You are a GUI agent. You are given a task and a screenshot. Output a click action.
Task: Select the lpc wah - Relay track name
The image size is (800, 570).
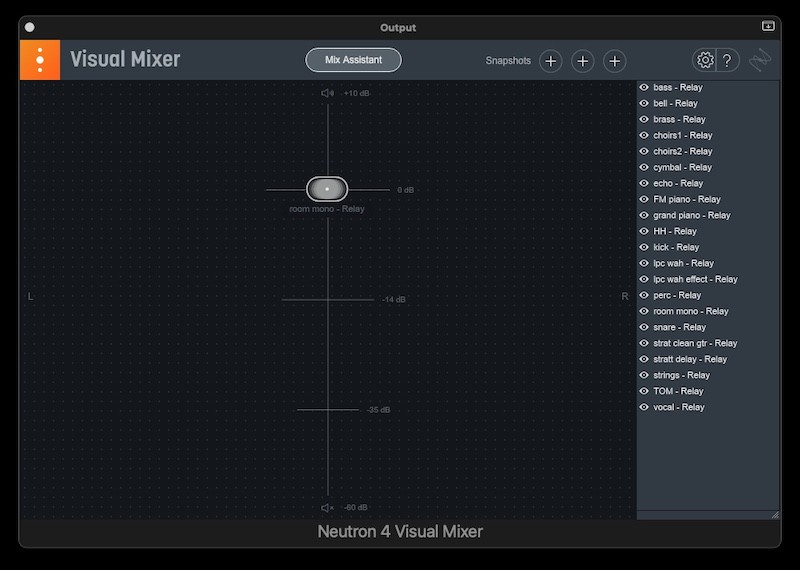684,263
